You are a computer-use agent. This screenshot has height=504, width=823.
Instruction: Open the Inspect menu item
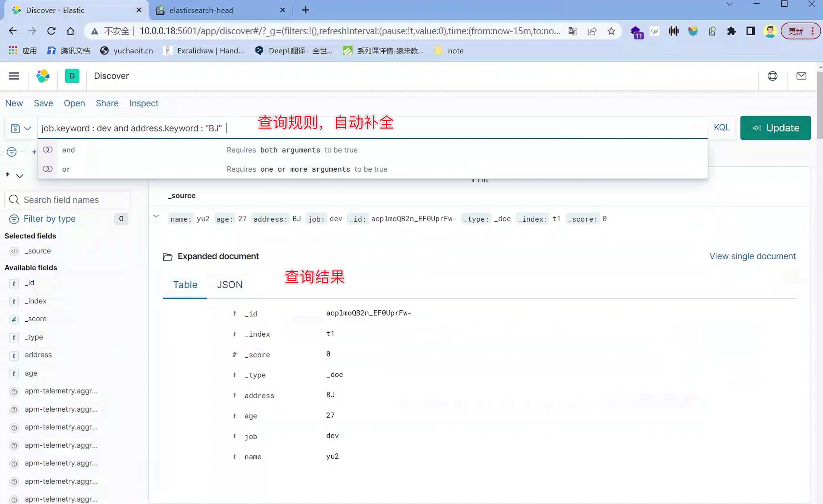pyautogui.click(x=143, y=103)
